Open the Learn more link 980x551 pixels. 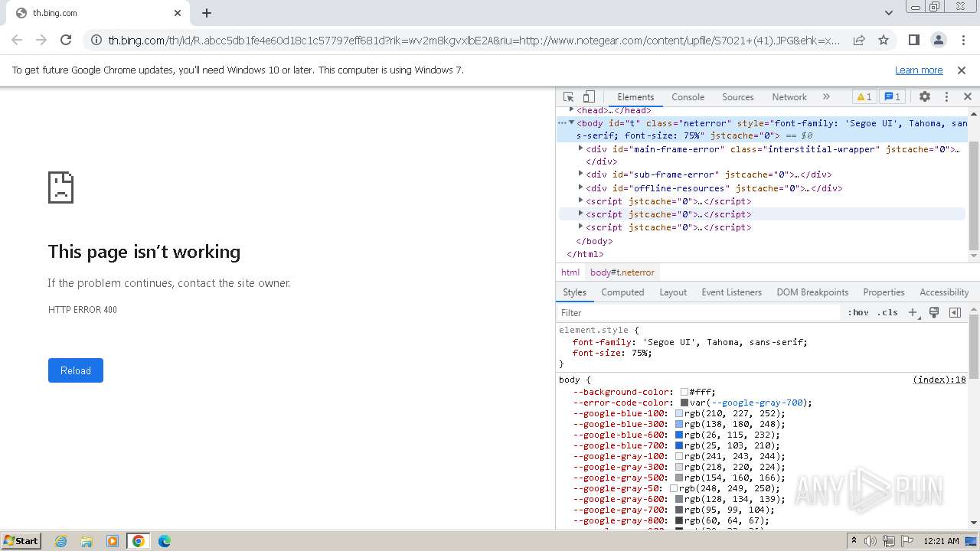pos(919,70)
